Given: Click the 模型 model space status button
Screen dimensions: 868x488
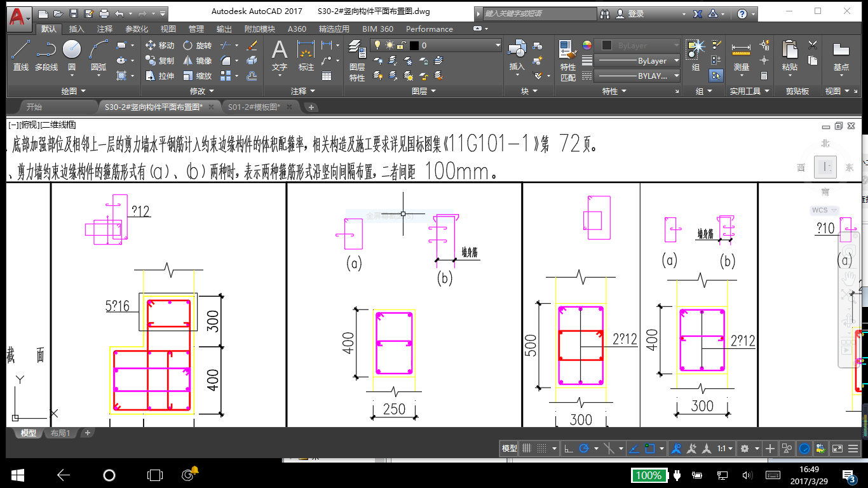Looking at the screenshot, I should point(510,449).
